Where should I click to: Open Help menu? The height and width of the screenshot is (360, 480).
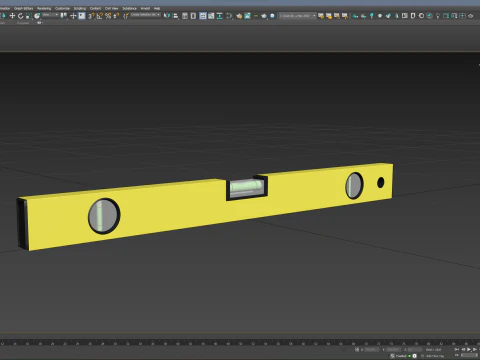[x=157, y=8]
